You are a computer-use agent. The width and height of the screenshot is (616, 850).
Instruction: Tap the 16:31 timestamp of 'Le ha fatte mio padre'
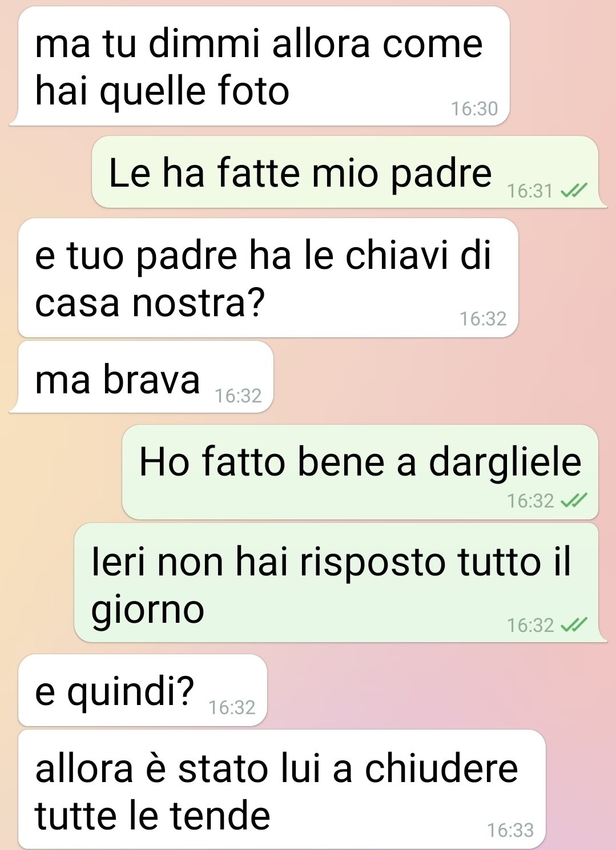tap(530, 191)
